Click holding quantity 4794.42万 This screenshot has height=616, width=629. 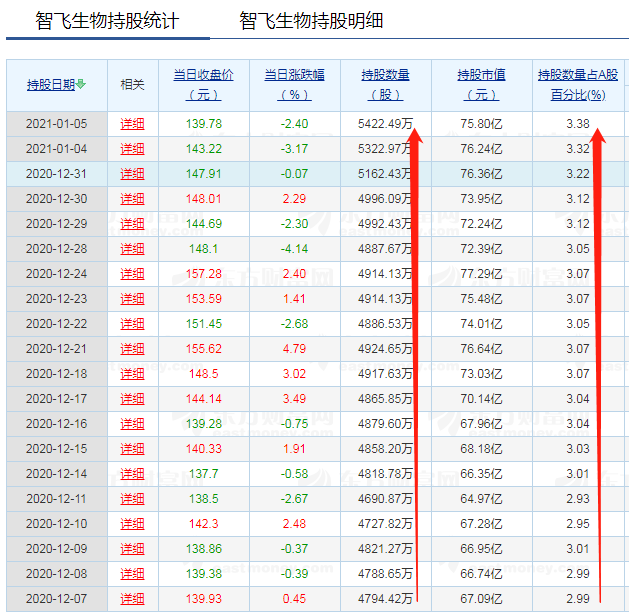coord(386,599)
